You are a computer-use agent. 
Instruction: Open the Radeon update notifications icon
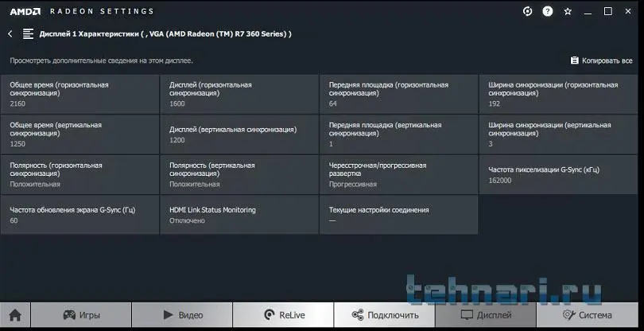point(527,11)
